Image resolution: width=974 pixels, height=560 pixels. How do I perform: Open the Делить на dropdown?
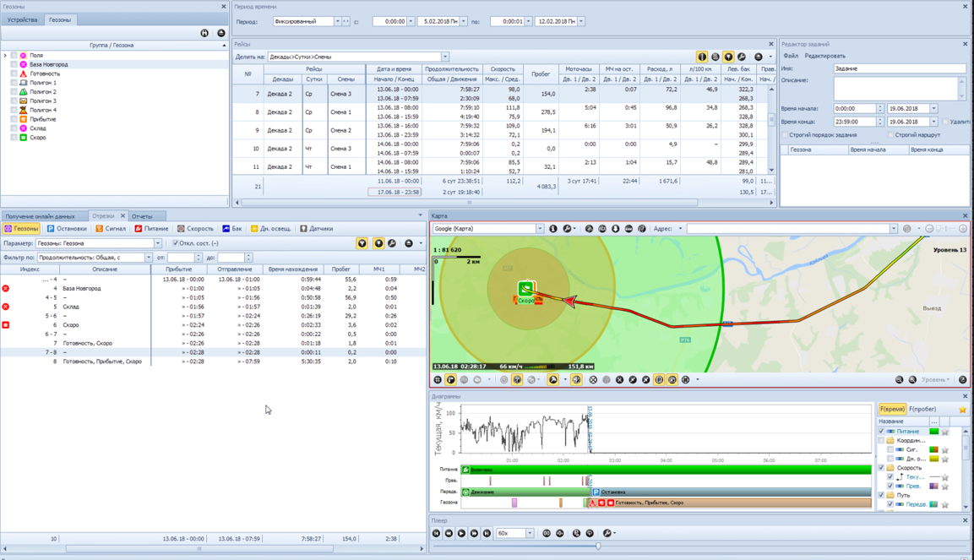pos(444,57)
